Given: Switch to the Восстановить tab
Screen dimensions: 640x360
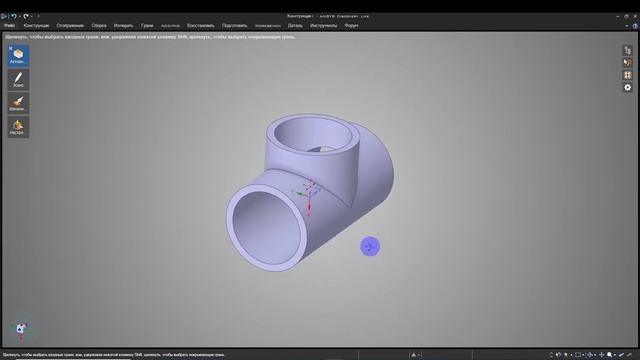Looking at the screenshot, I should click(200, 25).
